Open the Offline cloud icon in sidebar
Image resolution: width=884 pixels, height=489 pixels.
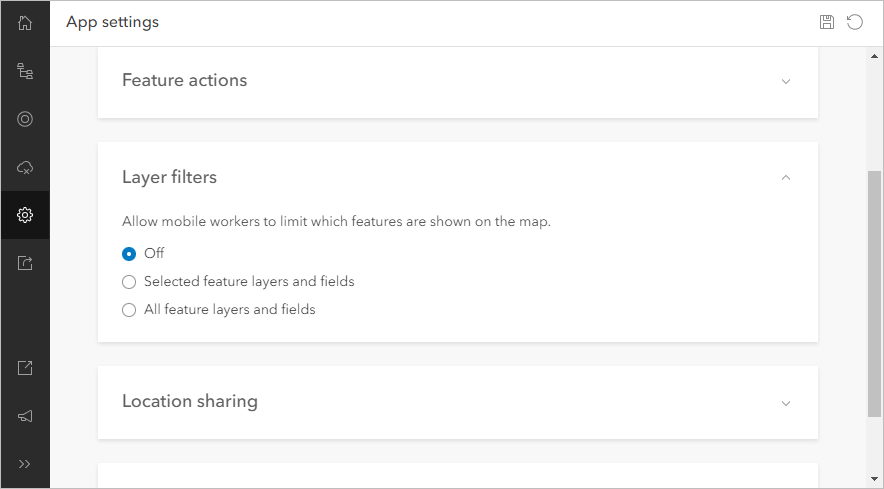click(x=25, y=167)
